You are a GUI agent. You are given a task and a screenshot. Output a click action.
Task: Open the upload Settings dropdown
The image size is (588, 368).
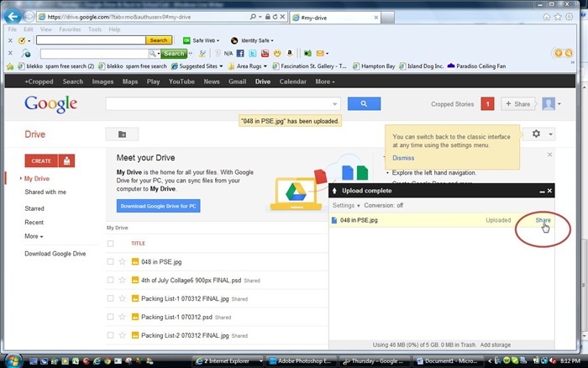click(x=346, y=205)
